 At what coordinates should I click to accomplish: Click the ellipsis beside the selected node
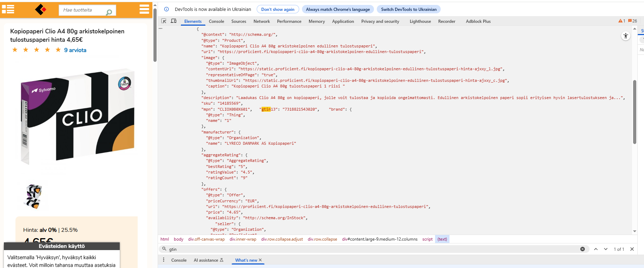(160, 29)
